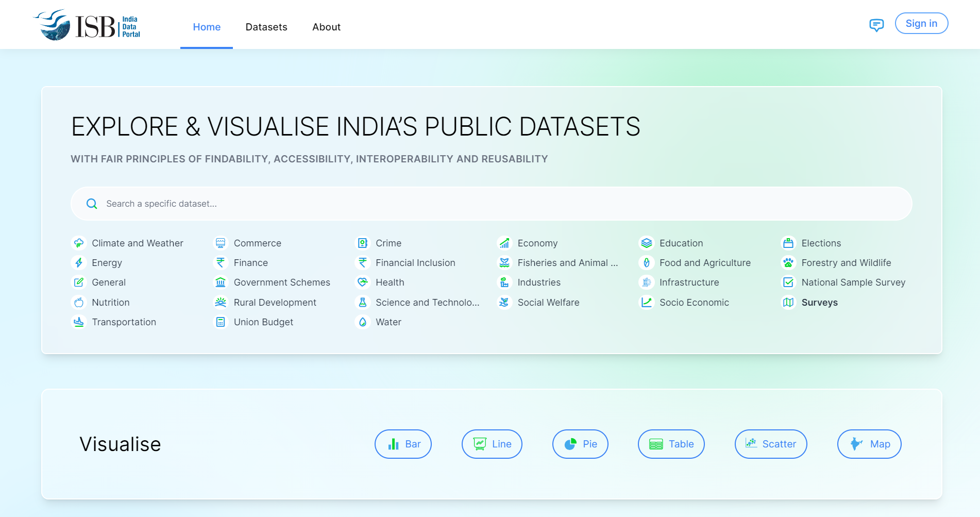This screenshot has width=980, height=517.
Task: Go to the Home tab
Action: [x=207, y=27]
